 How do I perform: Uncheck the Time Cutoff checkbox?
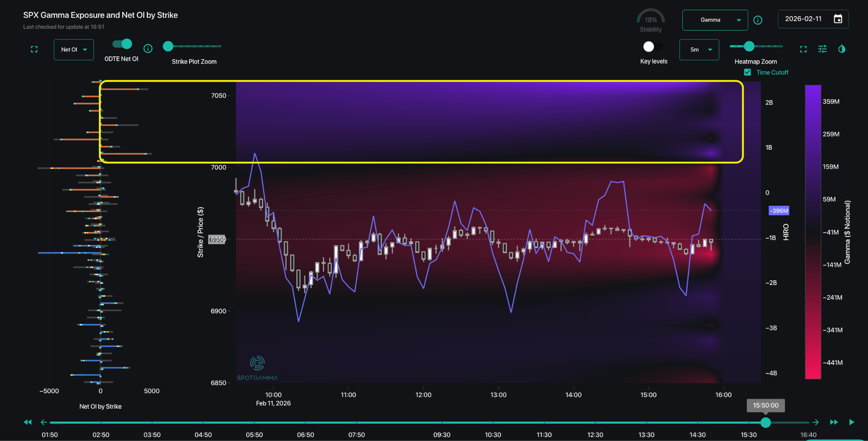pyautogui.click(x=748, y=73)
